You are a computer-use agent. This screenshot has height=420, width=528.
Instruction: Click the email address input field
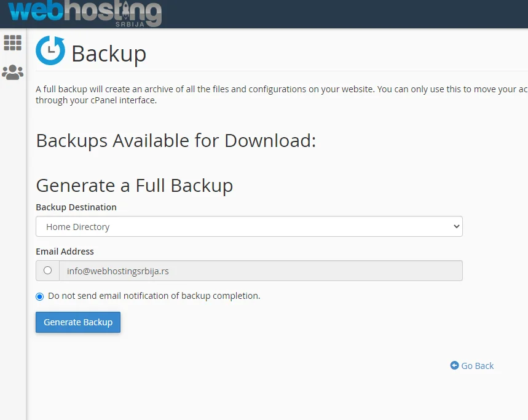tap(261, 271)
